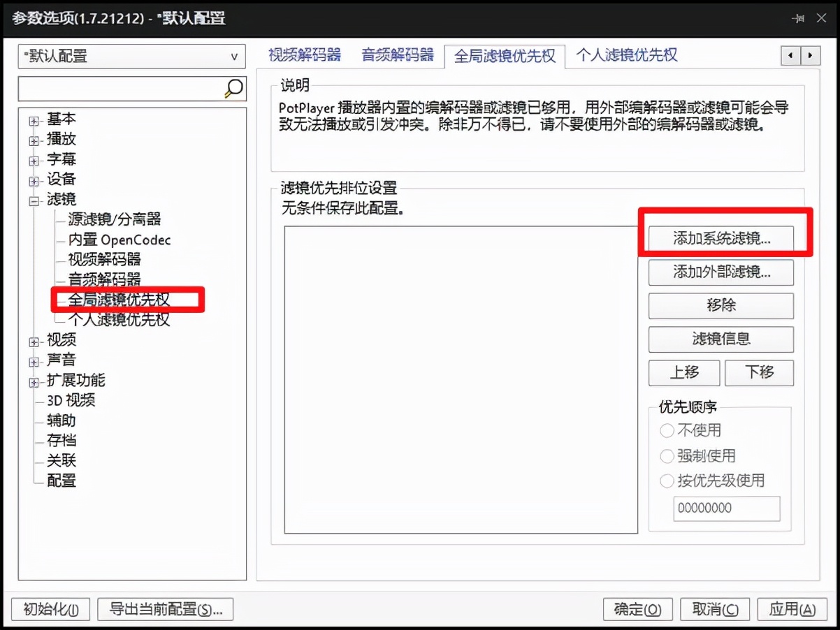Switch to the 音频解码器 tab

(398, 55)
